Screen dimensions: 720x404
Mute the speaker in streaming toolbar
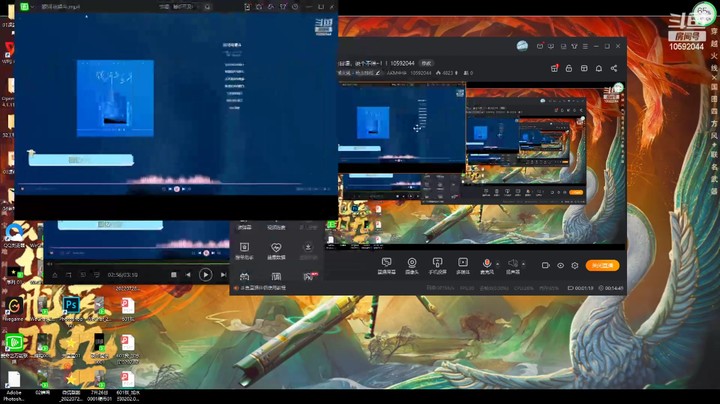coord(512,263)
